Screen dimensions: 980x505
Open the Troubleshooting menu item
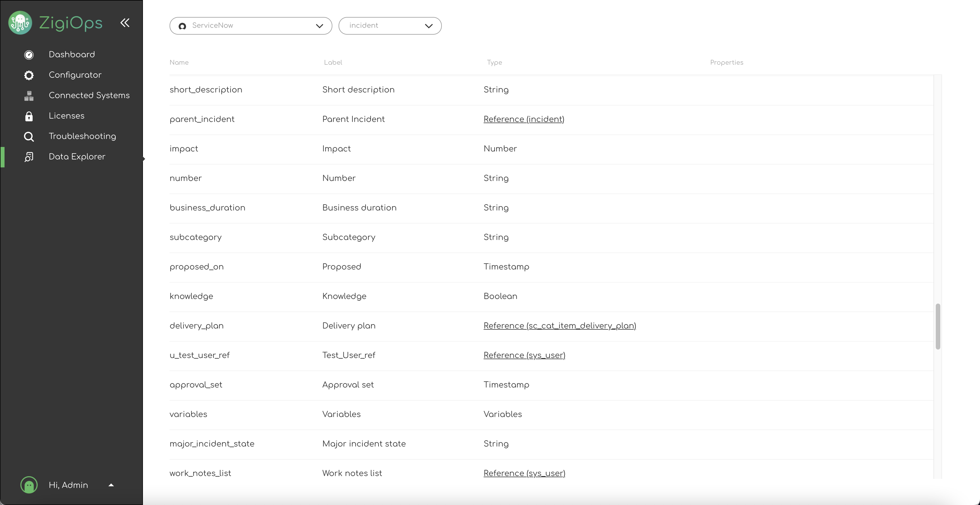(x=82, y=136)
